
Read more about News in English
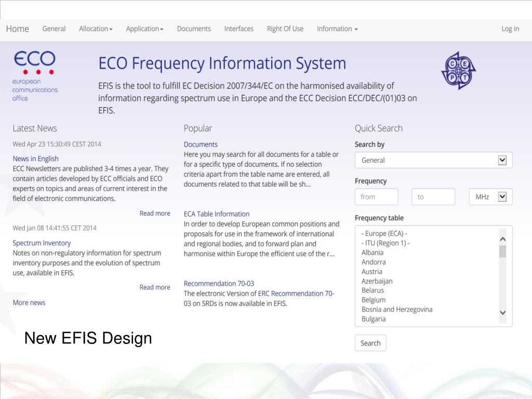[155, 214]
